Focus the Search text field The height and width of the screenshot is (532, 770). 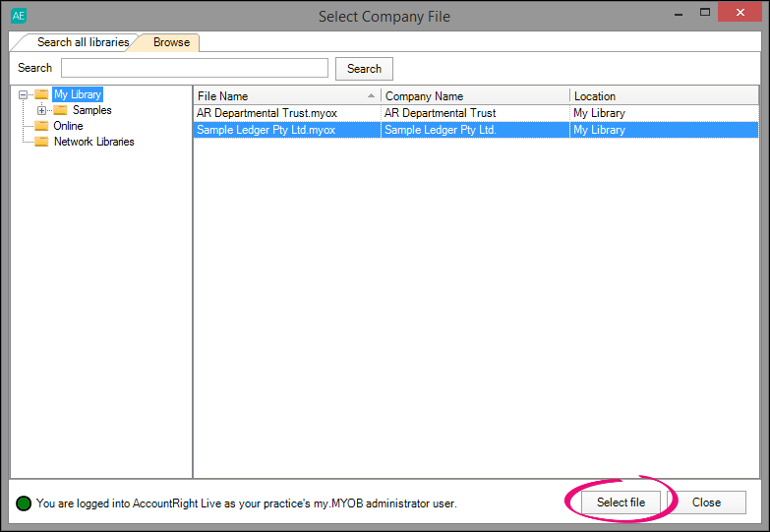(195, 68)
